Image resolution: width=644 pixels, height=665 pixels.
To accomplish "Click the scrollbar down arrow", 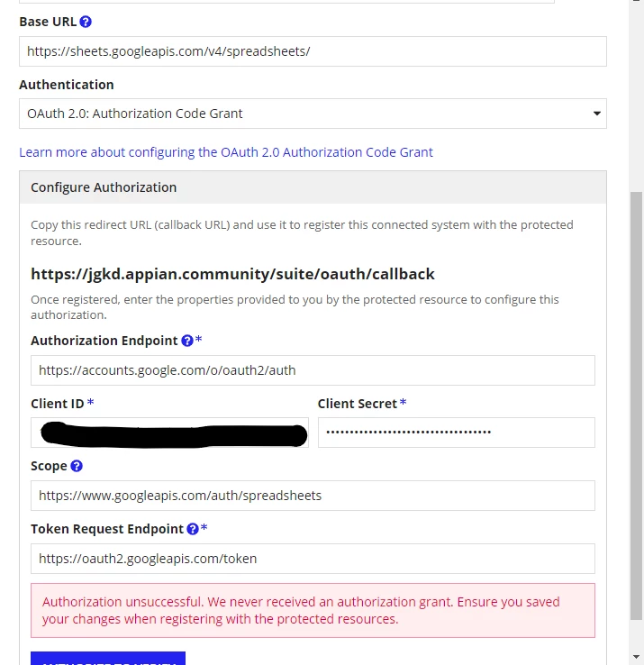I will (636, 657).
